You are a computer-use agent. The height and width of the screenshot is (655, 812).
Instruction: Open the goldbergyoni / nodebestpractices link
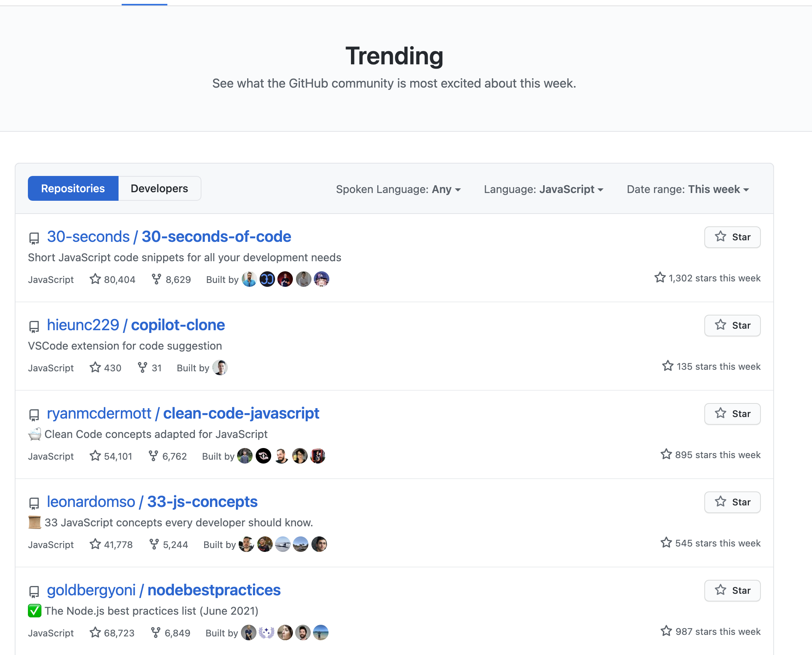point(163,590)
